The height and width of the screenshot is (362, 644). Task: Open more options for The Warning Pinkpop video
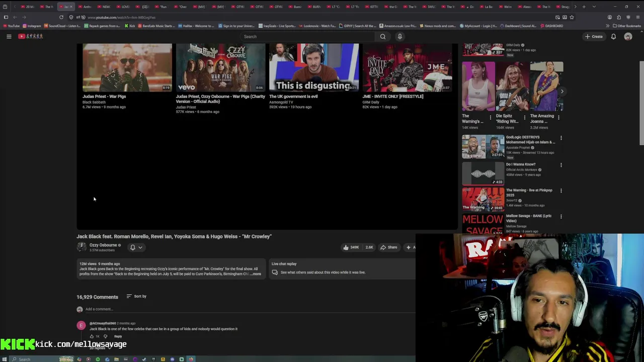[x=561, y=191]
